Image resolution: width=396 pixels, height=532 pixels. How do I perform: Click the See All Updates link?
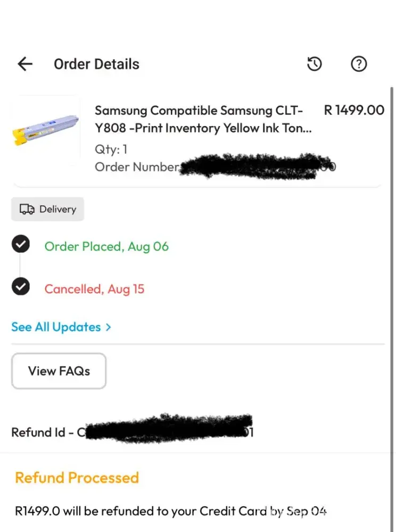(x=56, y=327)
